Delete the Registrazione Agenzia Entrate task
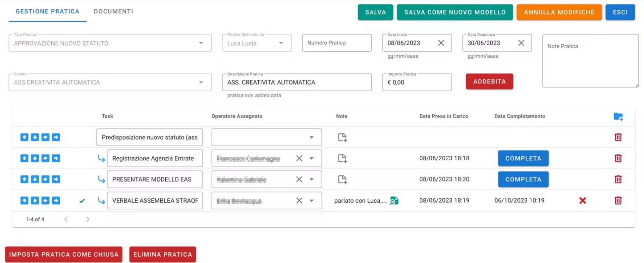Screen dimensions: 644x263 (x=618, y=158)
